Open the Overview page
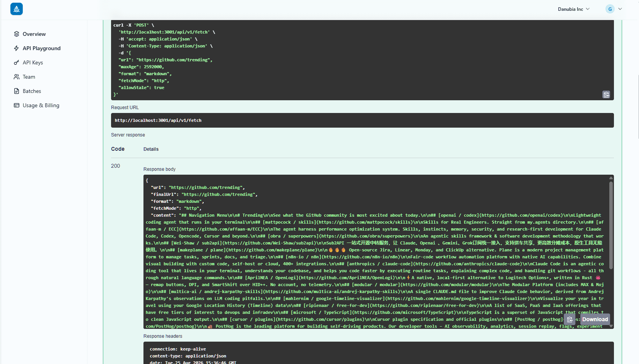 pos(34,34)
